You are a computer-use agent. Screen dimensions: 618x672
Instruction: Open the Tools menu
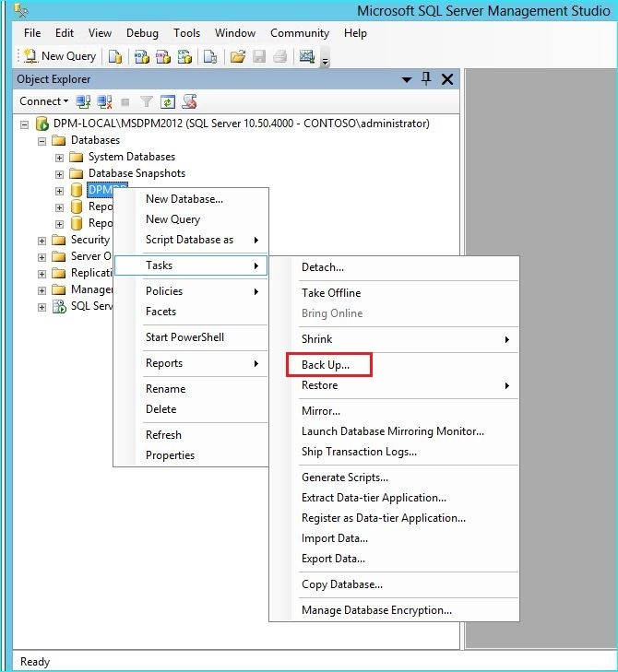pyautogui.click(x=186, y=33)
